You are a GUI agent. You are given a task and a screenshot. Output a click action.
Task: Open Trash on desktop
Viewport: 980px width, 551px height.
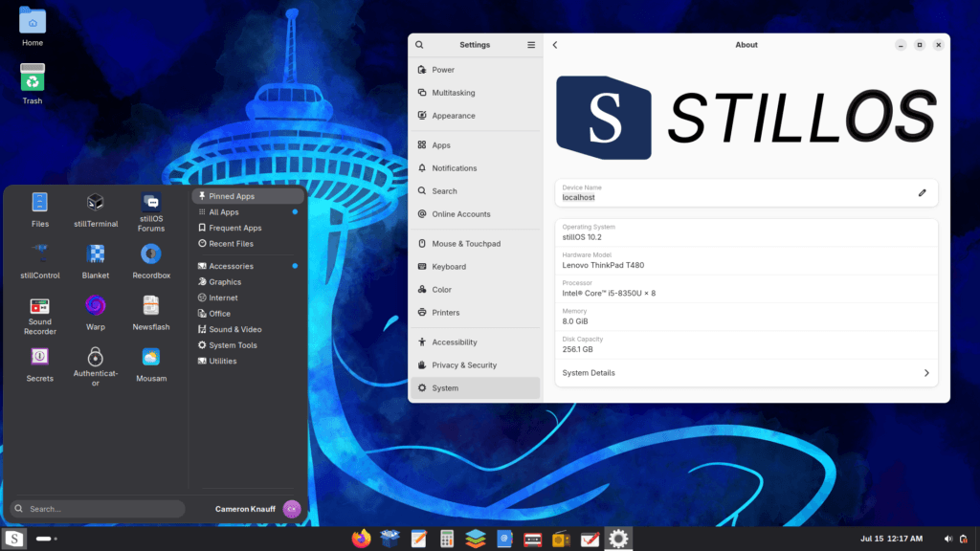pyautogui.click(x=33, y=84)
